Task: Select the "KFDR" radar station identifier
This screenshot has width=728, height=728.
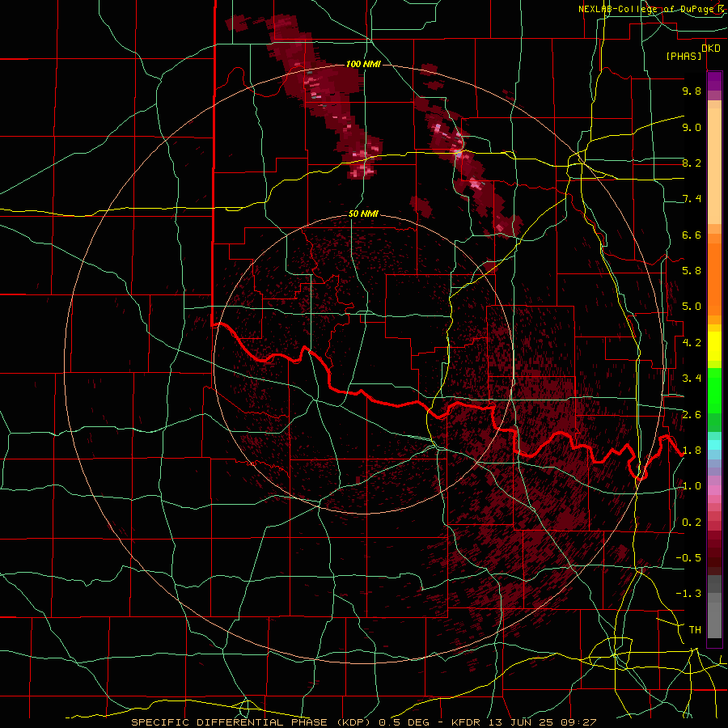Action: (468, 722)
